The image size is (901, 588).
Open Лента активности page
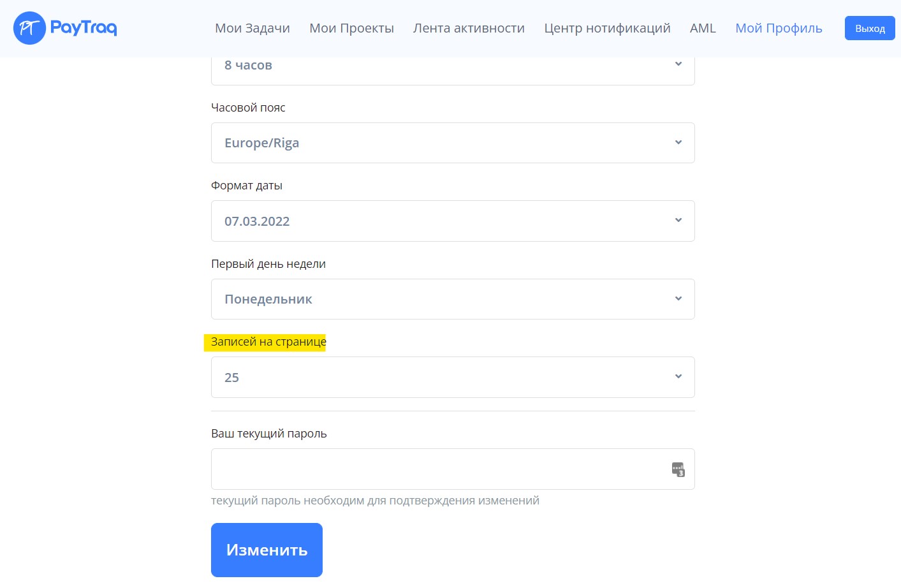(x=469, y=28)
